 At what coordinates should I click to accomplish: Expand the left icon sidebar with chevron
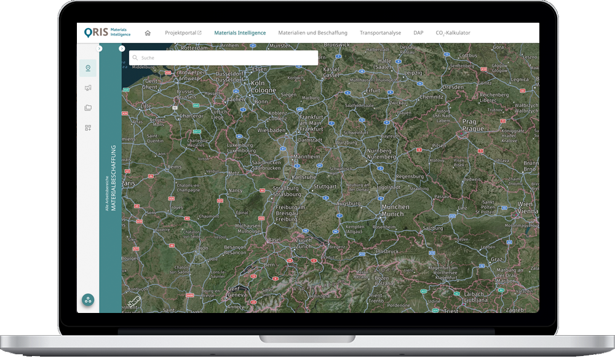click(100, 48)
